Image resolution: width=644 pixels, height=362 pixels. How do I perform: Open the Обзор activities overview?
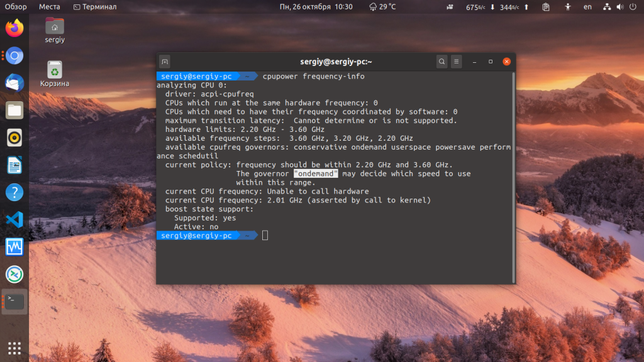(16, 6)
